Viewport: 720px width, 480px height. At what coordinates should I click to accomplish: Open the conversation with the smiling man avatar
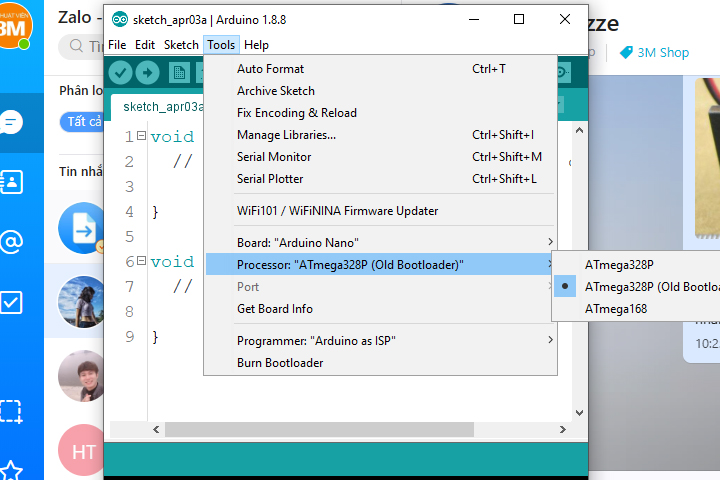point(81,376)
